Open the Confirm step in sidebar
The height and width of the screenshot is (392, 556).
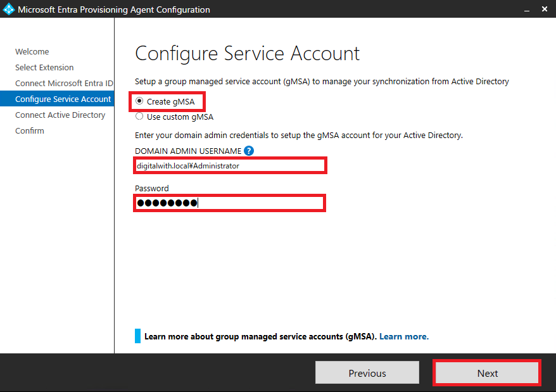tap(30, 131)
